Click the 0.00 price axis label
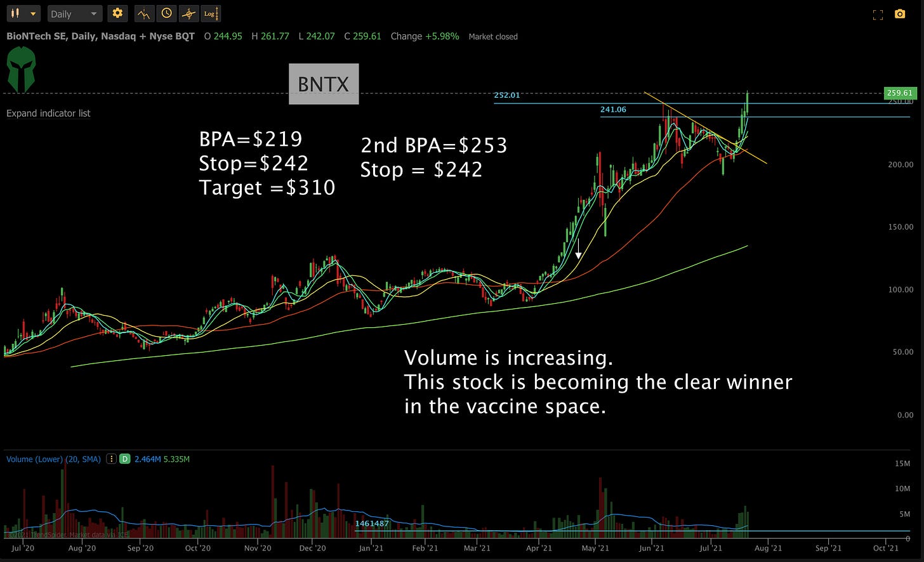This screenshot has height=562, width=924. click(905, 415)
